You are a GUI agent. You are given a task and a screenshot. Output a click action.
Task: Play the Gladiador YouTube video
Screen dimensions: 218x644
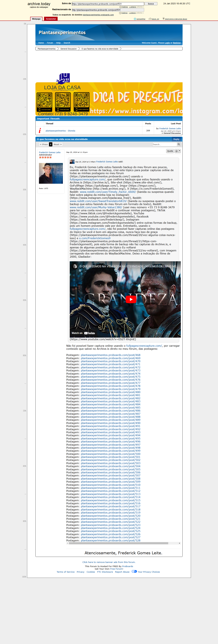pos(131,299)
